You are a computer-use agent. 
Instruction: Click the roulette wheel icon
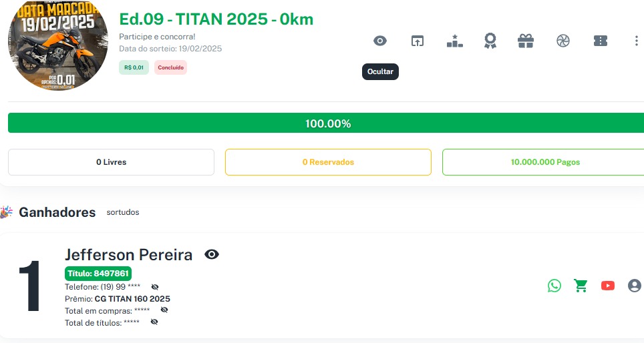click(x=563, y=41)
